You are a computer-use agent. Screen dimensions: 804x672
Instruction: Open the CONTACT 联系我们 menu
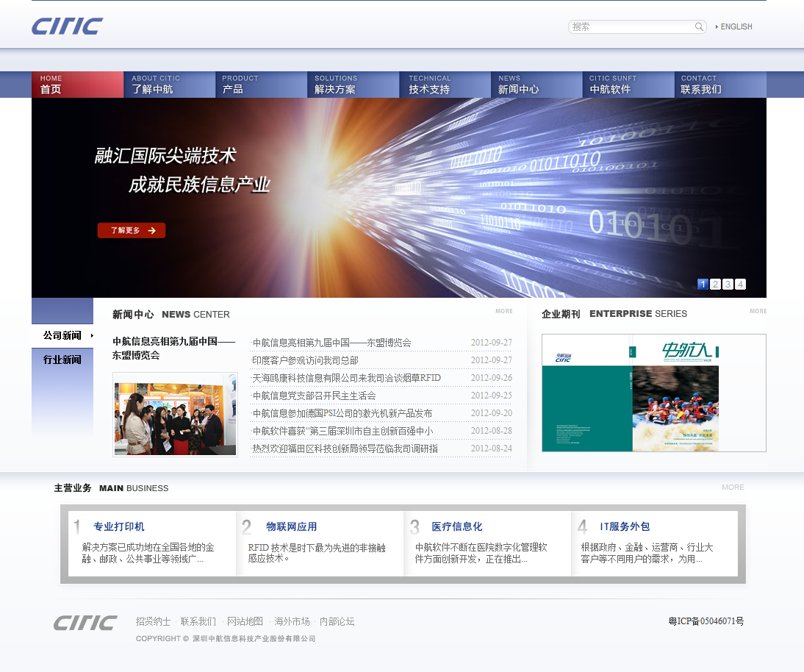(x=720, y=85)
